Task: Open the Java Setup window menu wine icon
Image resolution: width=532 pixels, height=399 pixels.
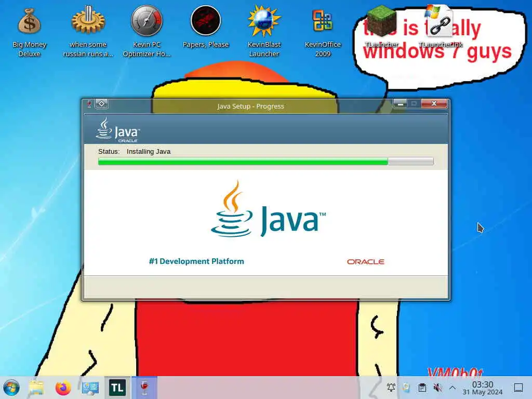Action: 89,104
